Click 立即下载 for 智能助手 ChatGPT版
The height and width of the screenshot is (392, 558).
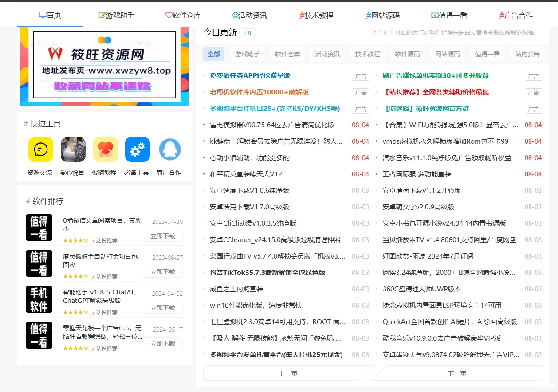(x=163, y=307)
